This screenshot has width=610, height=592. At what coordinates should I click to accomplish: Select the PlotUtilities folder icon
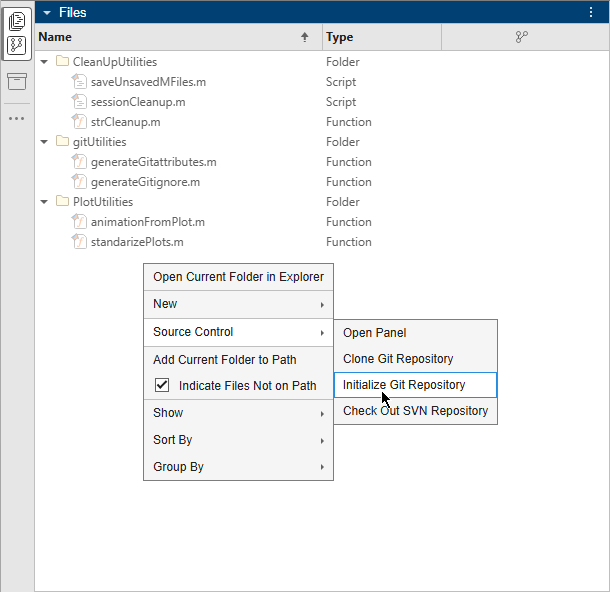point(62,201)
